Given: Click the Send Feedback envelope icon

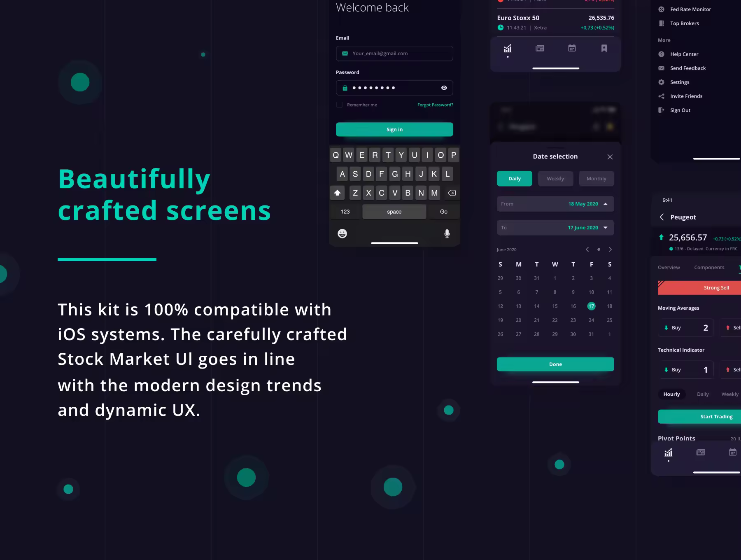Looking at the screenshot, I should click(x=661, y=68).
